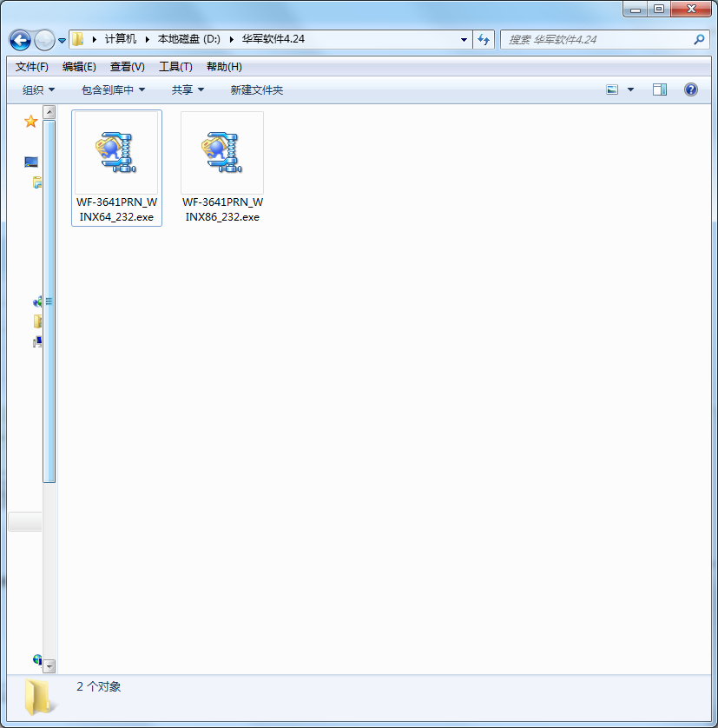Open help with the blue question mark

click(690, 89)
